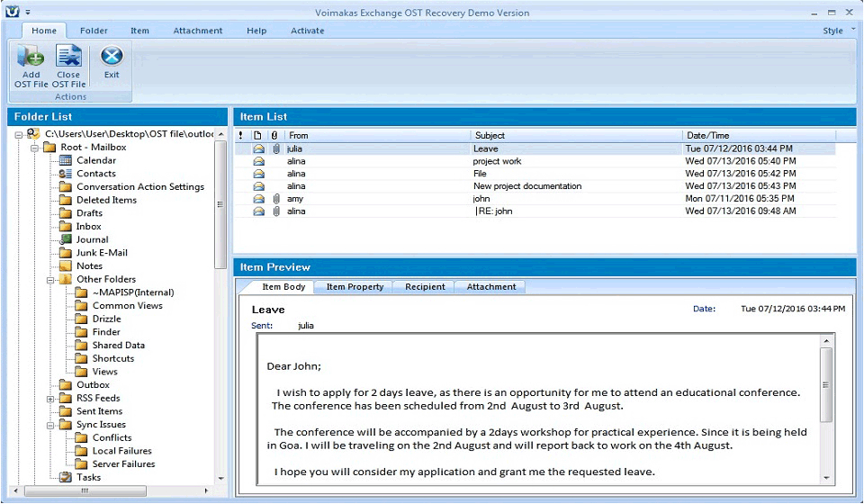Open the Folder ribbon tab
Viewport: 864px width, 504px height.
point(94,31)
